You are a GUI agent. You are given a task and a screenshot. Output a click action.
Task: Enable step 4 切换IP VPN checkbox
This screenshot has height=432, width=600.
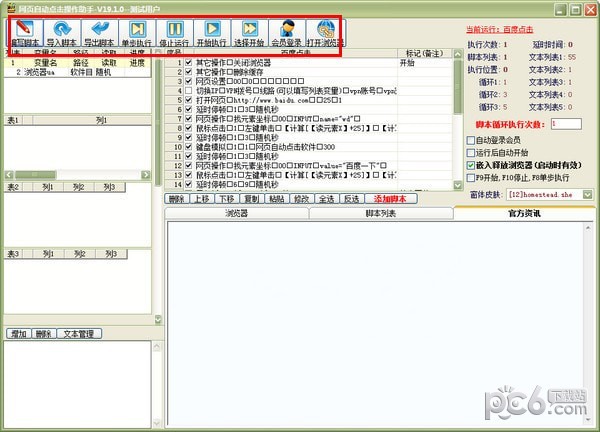[x=189, y=90]
